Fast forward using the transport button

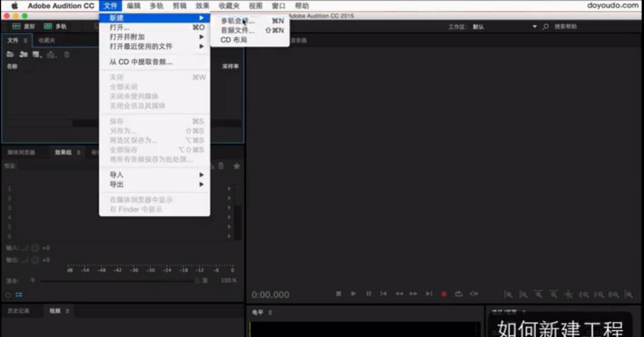(x=414, y=293)
